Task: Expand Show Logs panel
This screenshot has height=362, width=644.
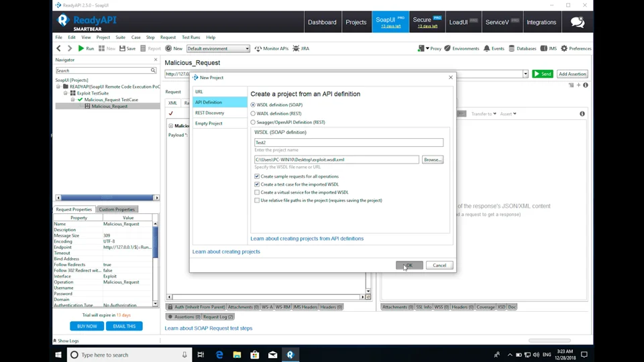Action: coord(66,341)
